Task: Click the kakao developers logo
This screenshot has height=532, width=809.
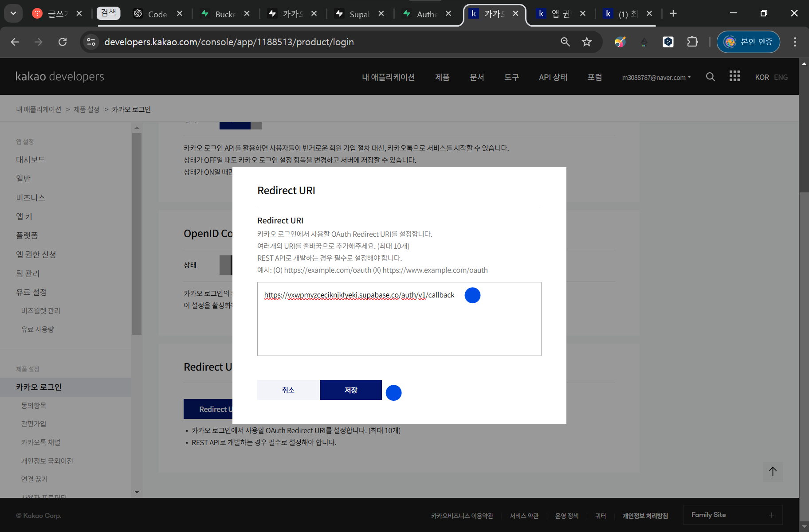Action: (59, 76)
